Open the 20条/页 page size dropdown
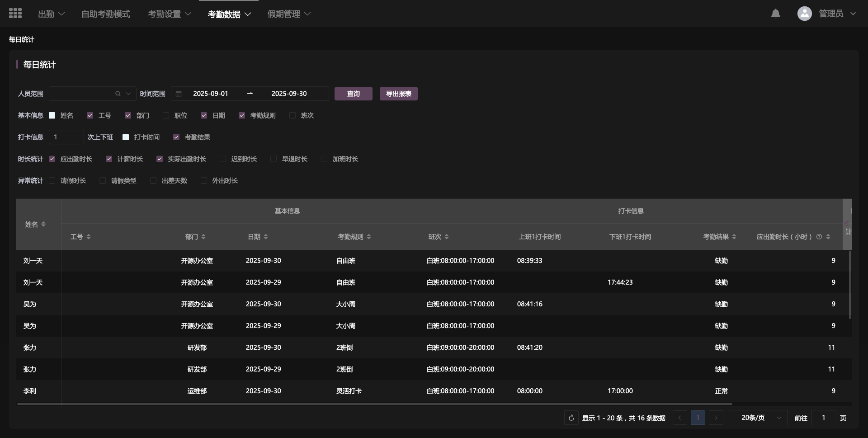 [758, 418]
